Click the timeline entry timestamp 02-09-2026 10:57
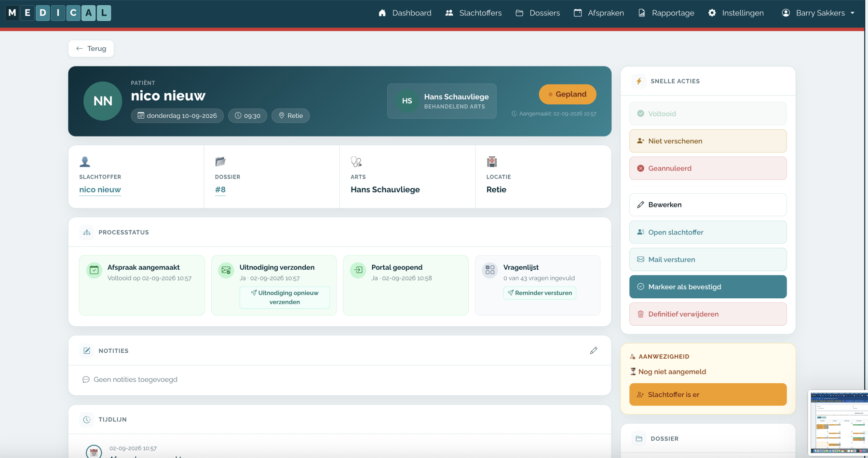Viewport: 868px width, 458px height. (133, 448)
